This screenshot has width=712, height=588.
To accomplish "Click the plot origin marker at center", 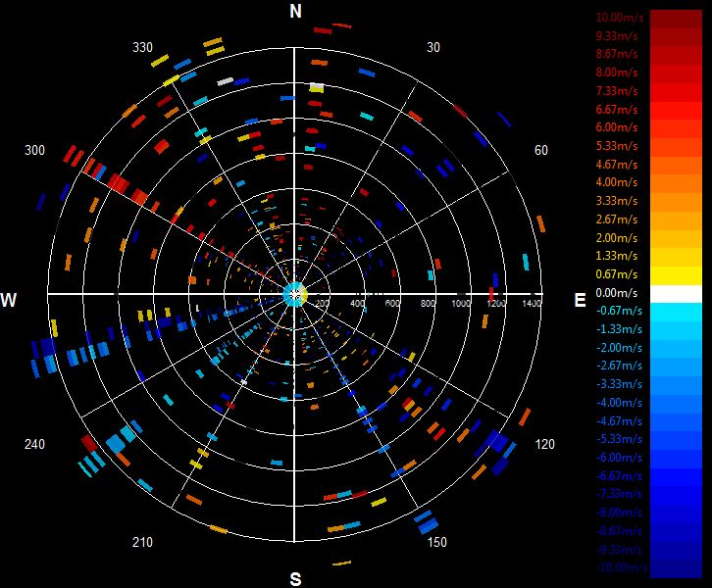I will pyautogui.click(x=295, y=294).
